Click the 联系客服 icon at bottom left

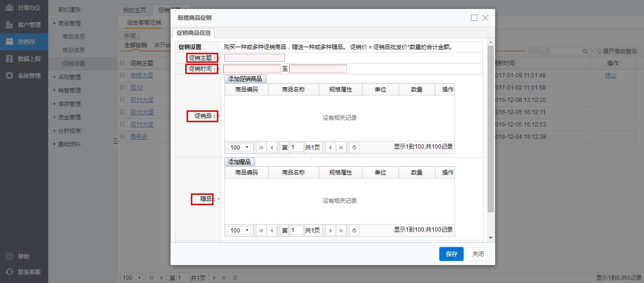pos(9,272)
